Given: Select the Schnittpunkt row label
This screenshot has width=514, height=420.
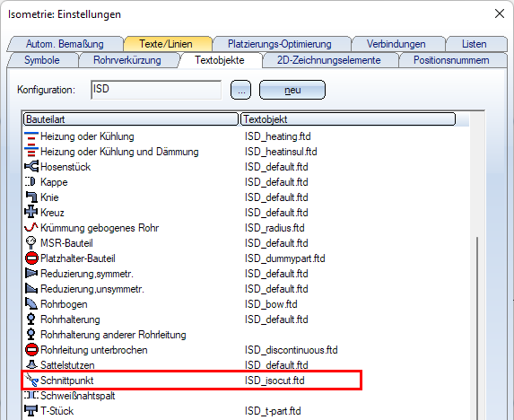Looking at the screenshot, I should tap(66, 381).
